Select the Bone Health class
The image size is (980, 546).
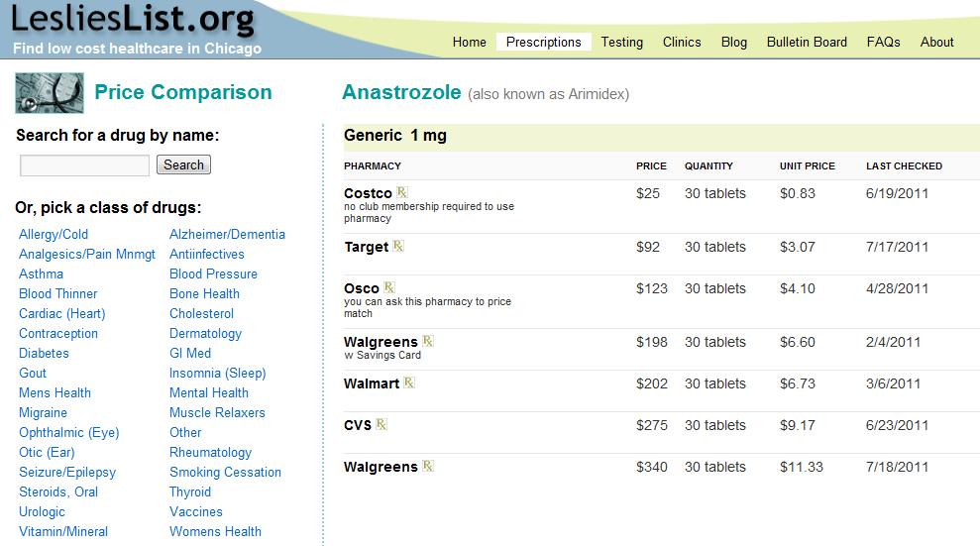(x=204, y=293)
